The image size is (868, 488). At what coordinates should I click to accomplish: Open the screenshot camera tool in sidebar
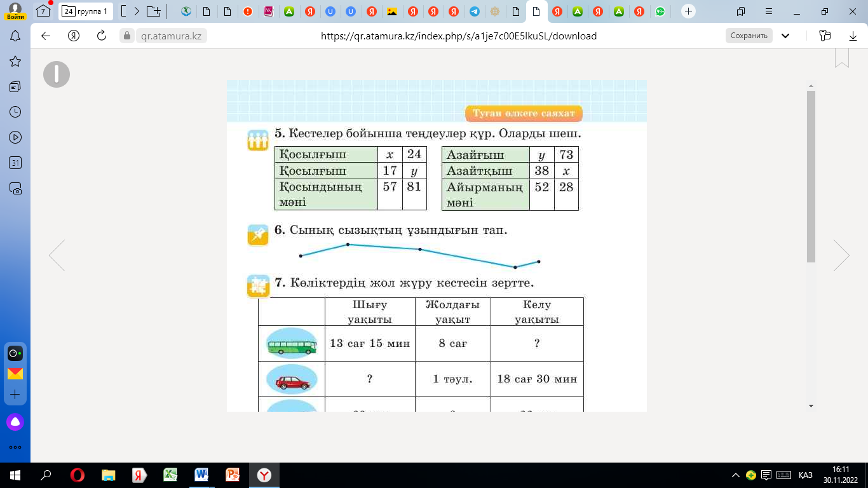click(15, 188)
